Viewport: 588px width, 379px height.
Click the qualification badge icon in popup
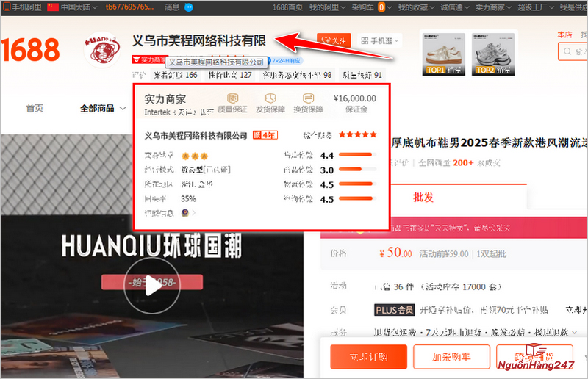click(185, 212)
